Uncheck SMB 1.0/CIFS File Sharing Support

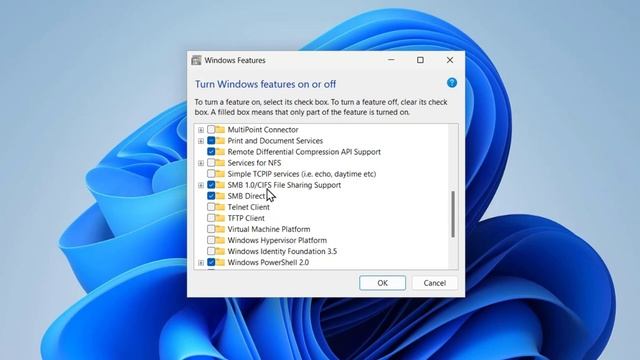(211, 184)
